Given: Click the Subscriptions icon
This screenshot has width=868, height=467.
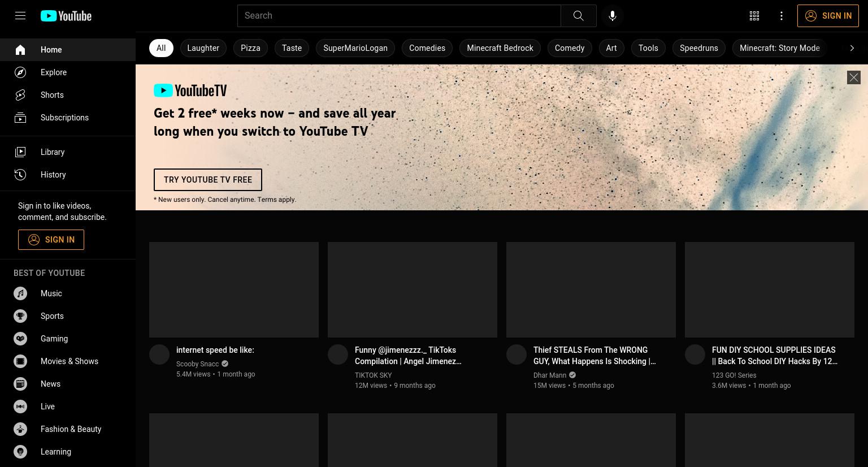Looking at the screenshot, I should tap(20, 118).
